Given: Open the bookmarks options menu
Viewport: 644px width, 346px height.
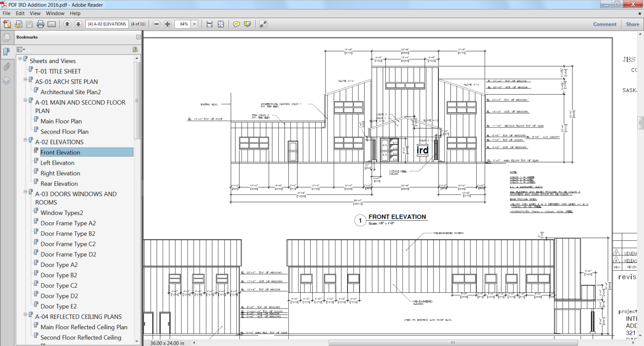Looking at the screenshot, I should click(x=21, y=49).
